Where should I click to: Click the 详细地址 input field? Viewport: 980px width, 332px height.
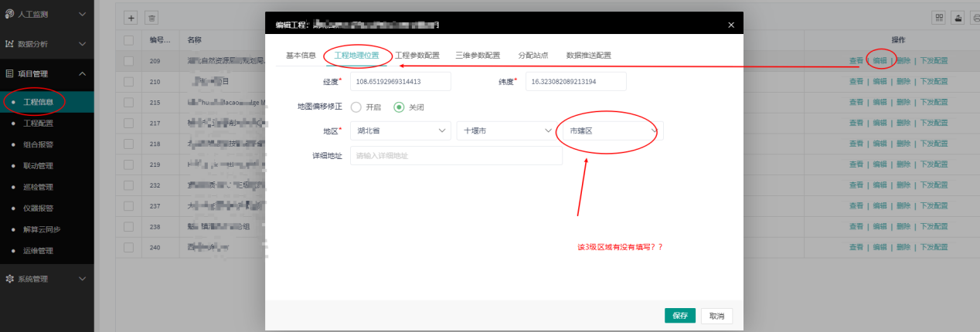[455, 156]
